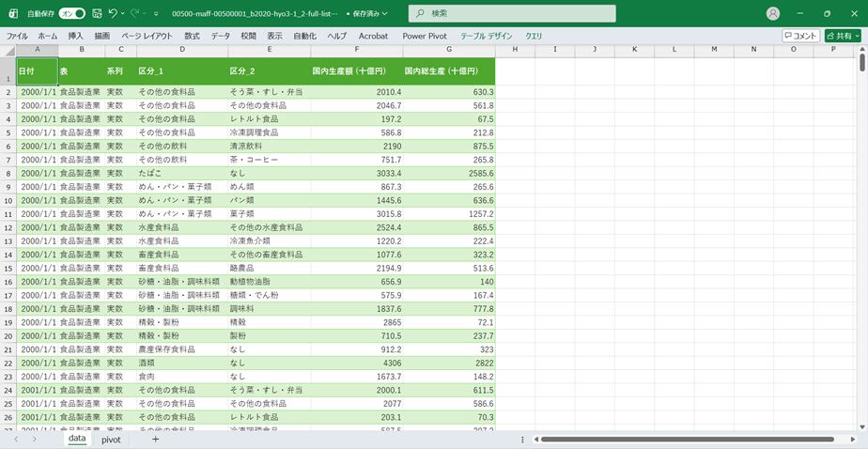Screen dimensions: 868x449
Task: Add a new sheet with plus icon
Action: coord(155,439)
